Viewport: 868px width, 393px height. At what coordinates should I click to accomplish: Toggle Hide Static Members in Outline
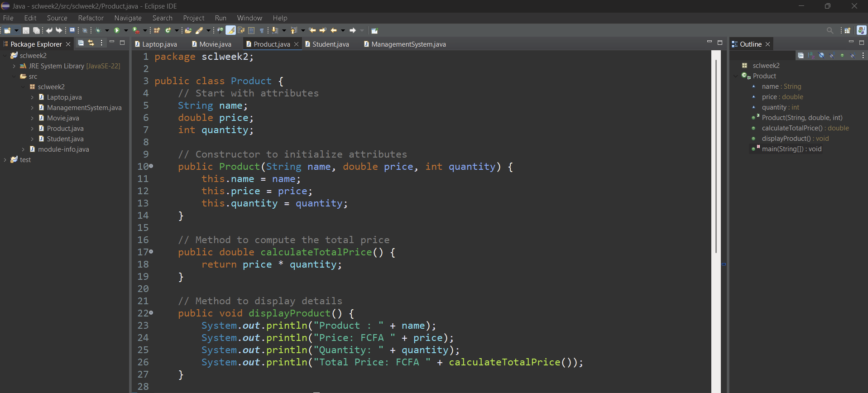coord(832,55)
